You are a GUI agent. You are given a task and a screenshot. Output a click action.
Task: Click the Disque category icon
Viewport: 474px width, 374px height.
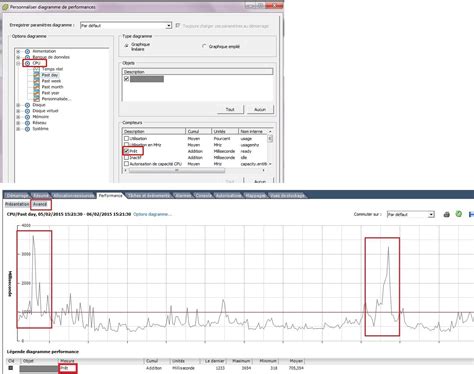[28, 105]
